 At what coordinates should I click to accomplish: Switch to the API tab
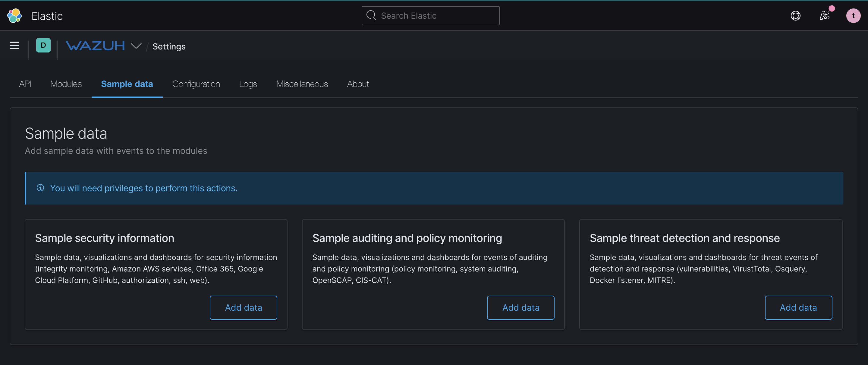tap(25, 84)
